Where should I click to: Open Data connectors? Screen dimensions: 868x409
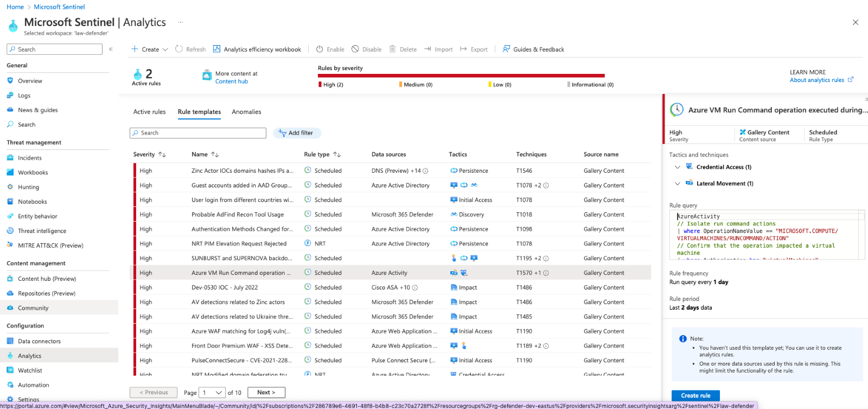tap(39, 342)
